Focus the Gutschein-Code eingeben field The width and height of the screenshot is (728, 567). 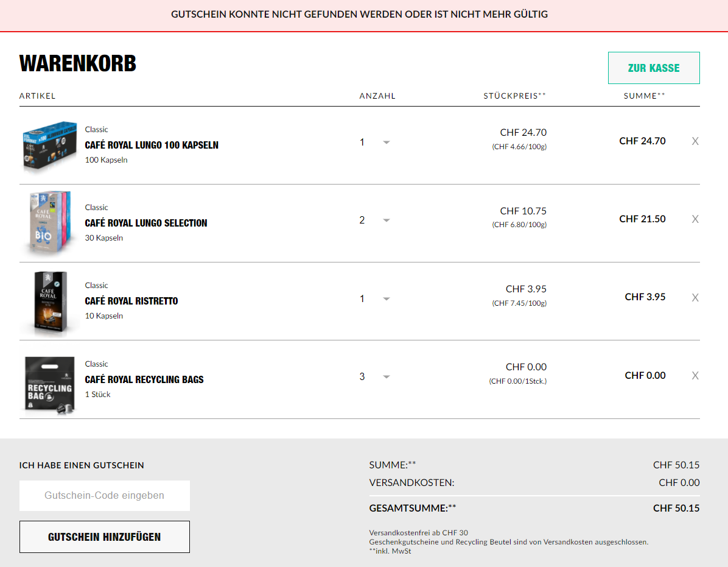[105, 496]
